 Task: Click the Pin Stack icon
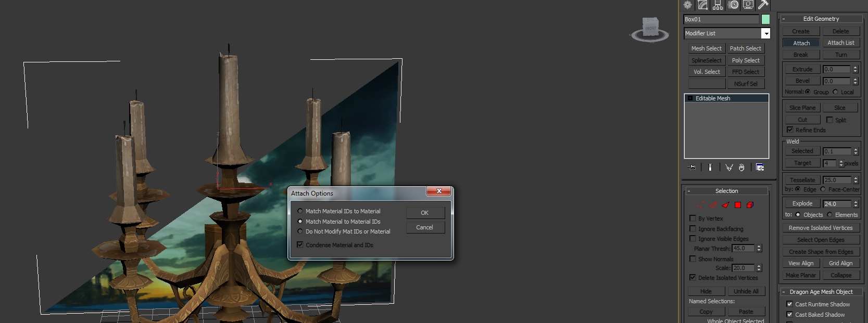tap(692, 167)
